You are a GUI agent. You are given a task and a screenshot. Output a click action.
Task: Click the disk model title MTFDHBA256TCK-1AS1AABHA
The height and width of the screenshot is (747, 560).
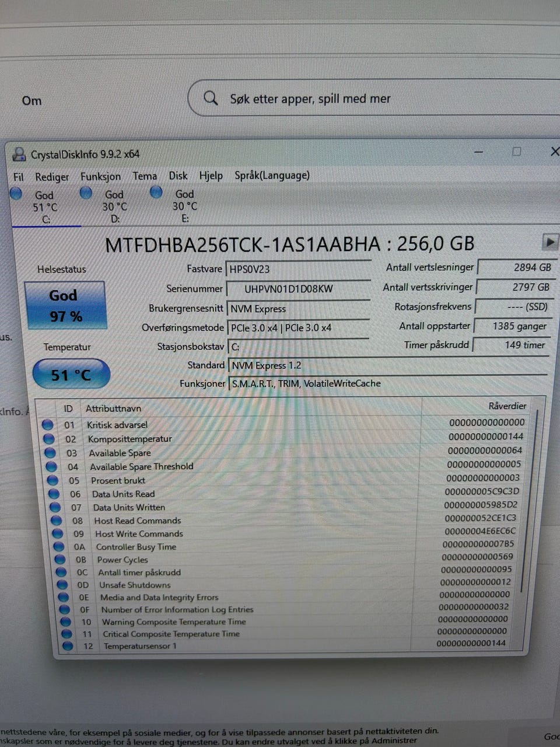[x=243, y=244]
